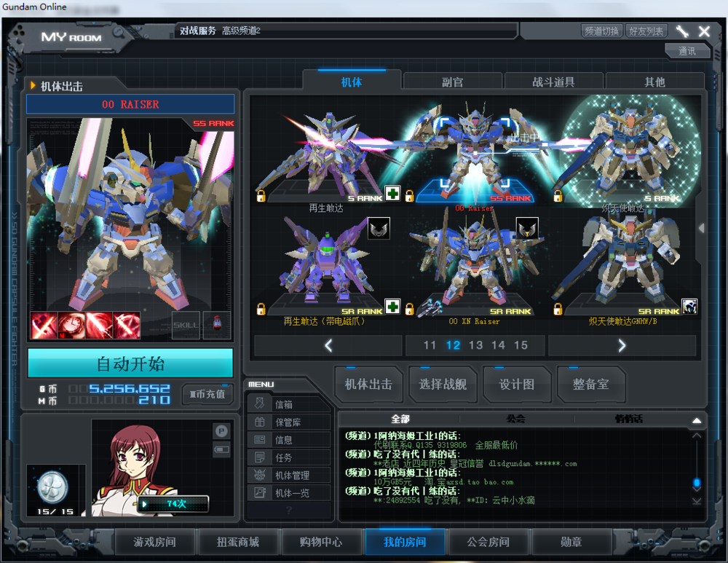Click the blue chat scrollbar handle
Image resolution: width=728 pixels, height=563 pixels.
click(697, 483)
